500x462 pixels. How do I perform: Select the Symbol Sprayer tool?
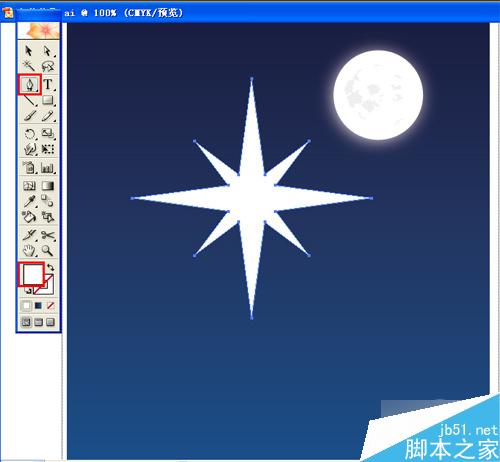coord(30,167)
